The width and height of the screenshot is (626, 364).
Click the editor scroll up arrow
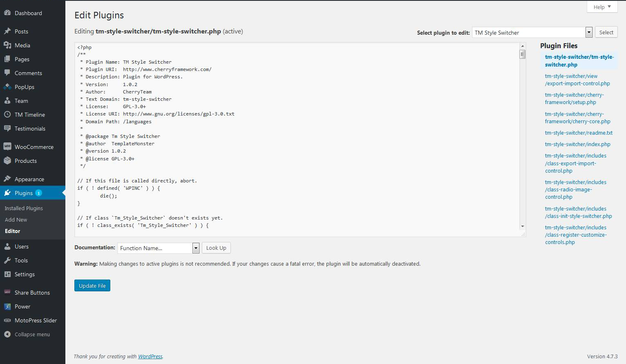tap(522, 46)
